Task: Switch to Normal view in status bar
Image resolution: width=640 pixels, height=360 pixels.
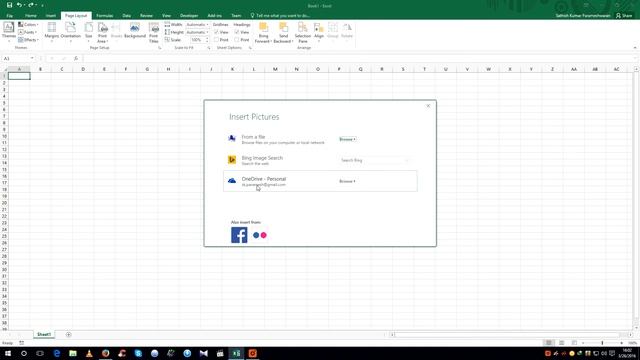Action: pos(549,343)
